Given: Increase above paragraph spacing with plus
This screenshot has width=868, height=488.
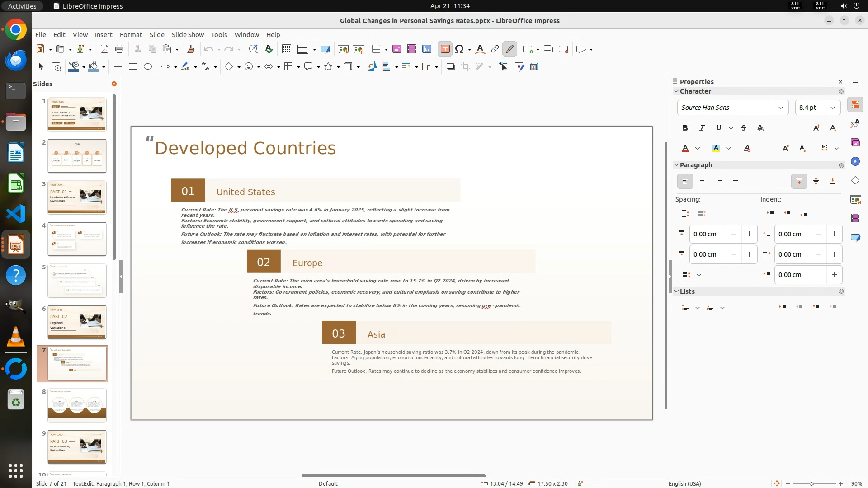Looking at the screenshot, I should tap(749, 234).
